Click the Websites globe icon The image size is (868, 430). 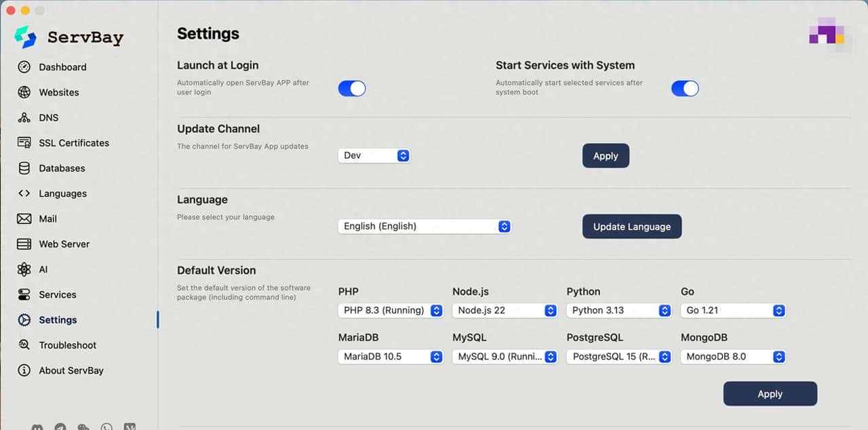[24, 92]
